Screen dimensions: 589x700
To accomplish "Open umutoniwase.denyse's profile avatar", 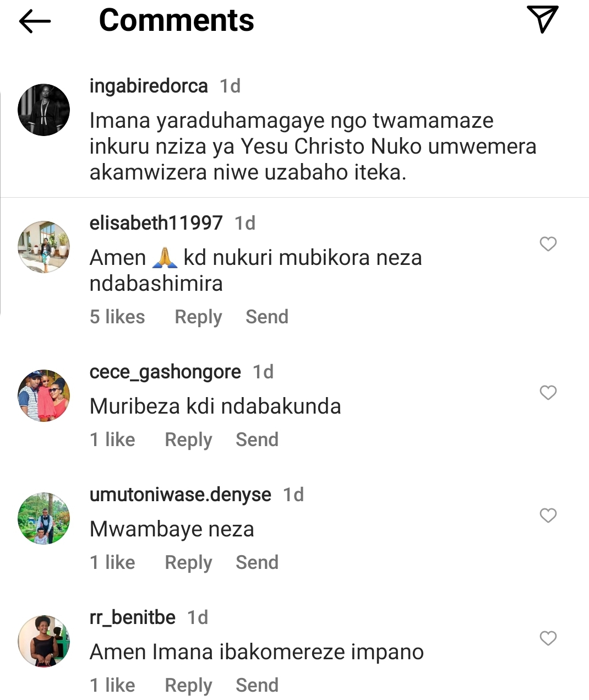I will click(44, 518).
